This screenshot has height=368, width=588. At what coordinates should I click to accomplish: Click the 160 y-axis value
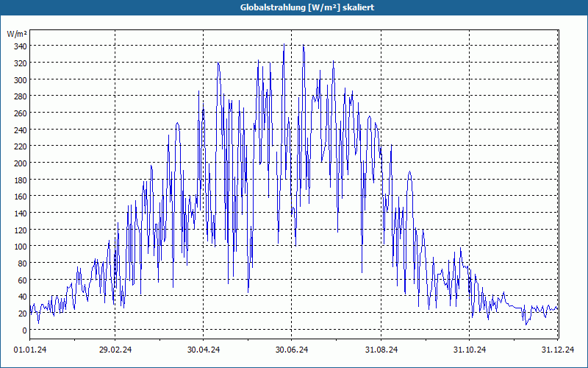tap(21, 197)
